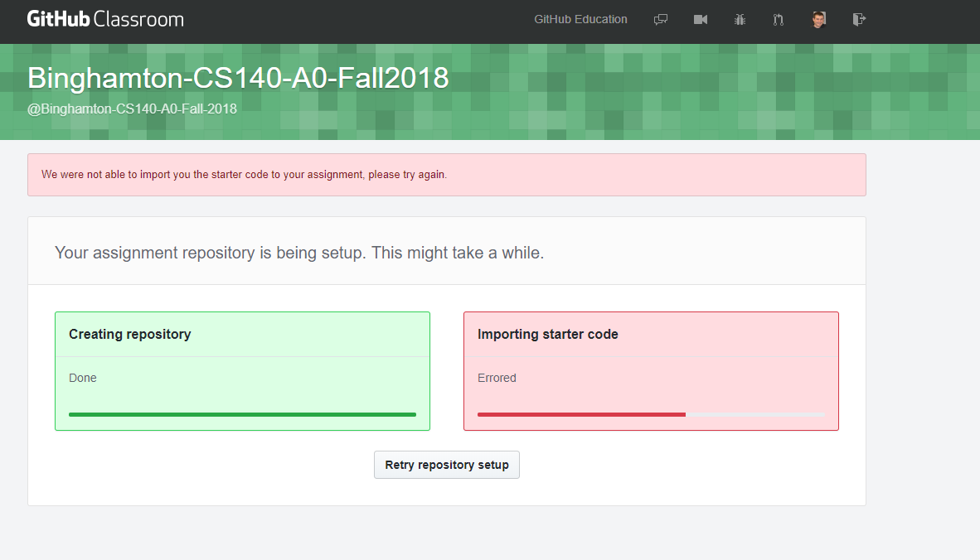980x560 pixels.
Task: Click the @Binghamton-CS140-A0-Fall-2018 organization link
Action: pos(132,109)
